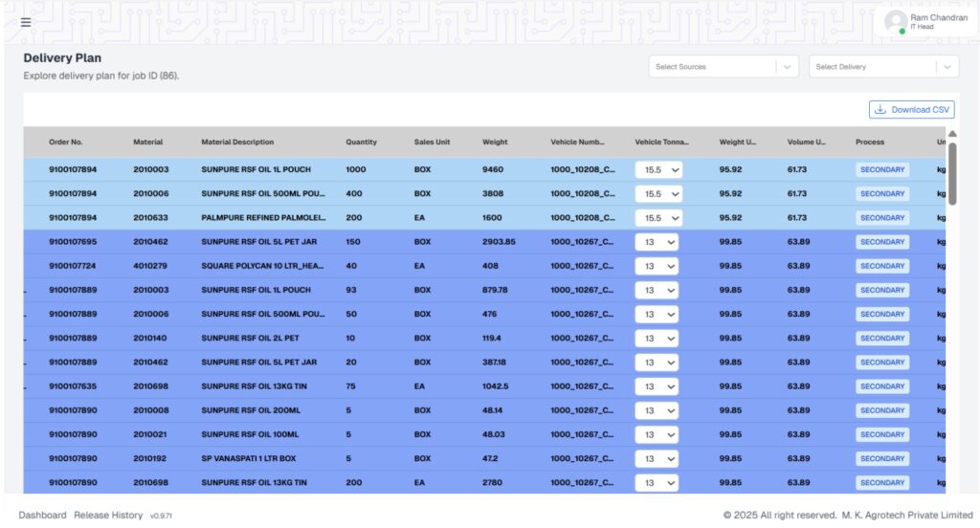Select order number 9100107724 cell
The height and width of the screenshot is (528, 980).
(73, 266)
